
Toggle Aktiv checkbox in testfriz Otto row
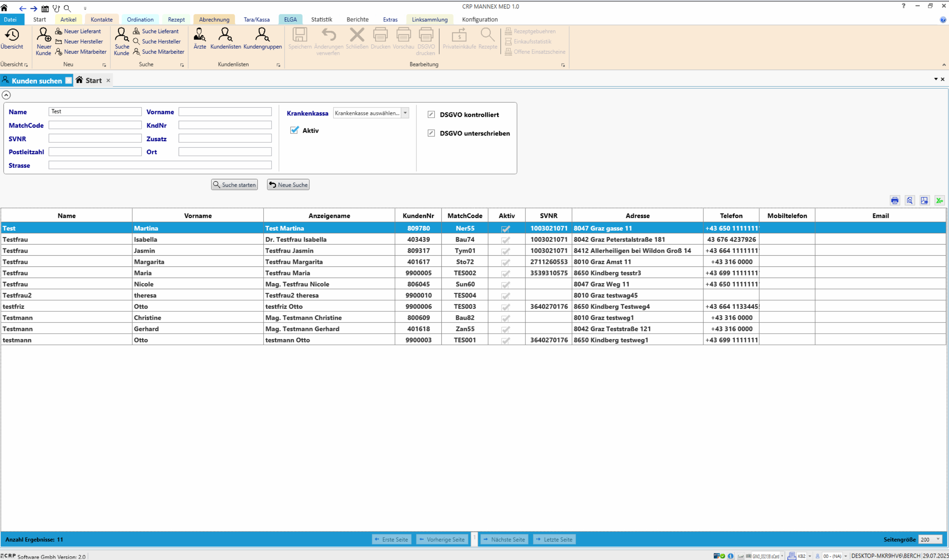506,307
